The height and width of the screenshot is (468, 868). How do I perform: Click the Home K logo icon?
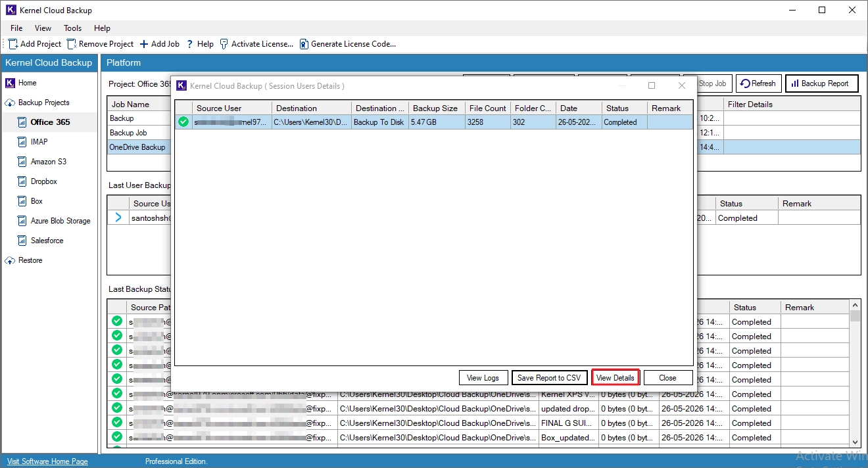[10, 83]
